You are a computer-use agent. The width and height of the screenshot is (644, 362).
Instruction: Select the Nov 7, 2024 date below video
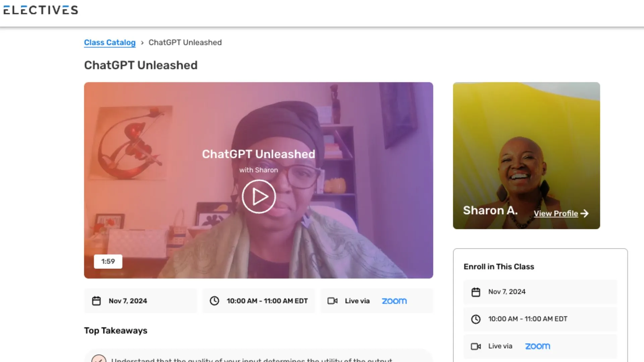coord(128,301)
